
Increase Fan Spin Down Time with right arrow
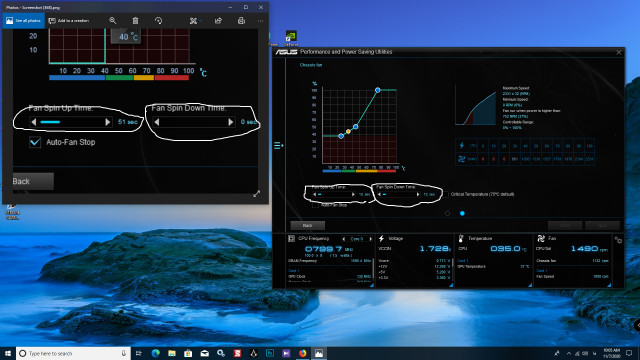point(418,195)
